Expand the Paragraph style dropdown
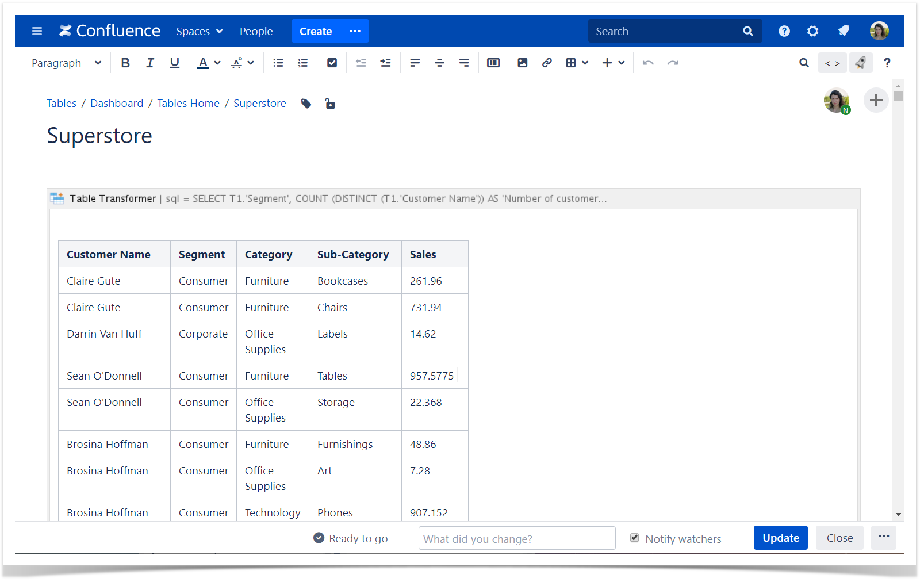 (66, 63)
